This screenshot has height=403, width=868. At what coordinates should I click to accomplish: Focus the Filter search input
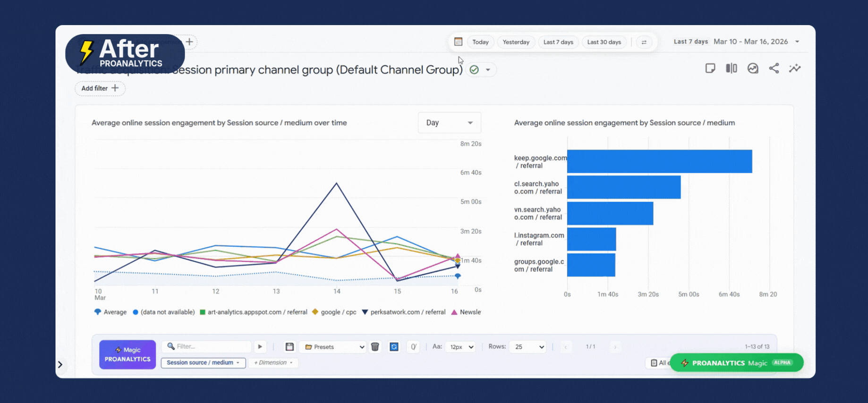click(x=206, y=346)
